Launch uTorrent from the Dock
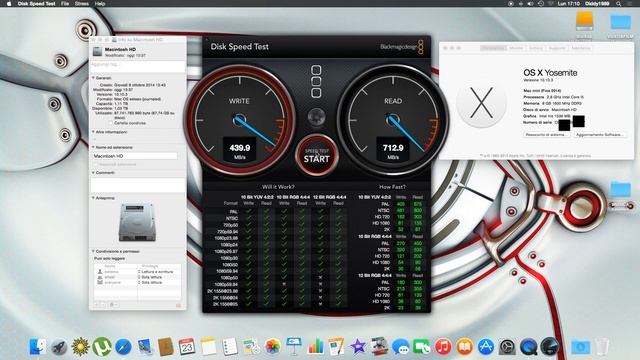640x360 pixels. coord(102,347)
